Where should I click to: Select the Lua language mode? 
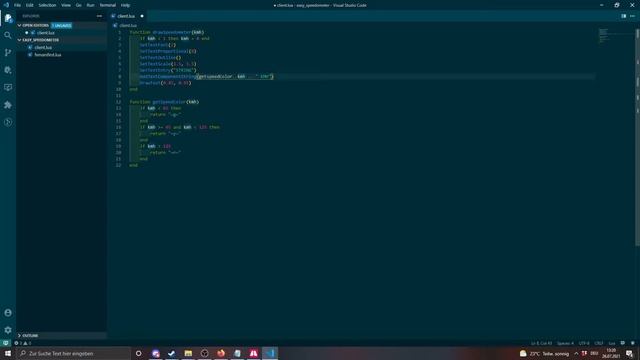click(x=611, y=343)
